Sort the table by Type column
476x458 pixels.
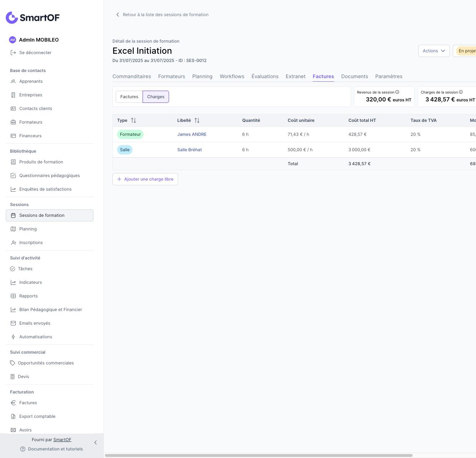pos(133,120)
